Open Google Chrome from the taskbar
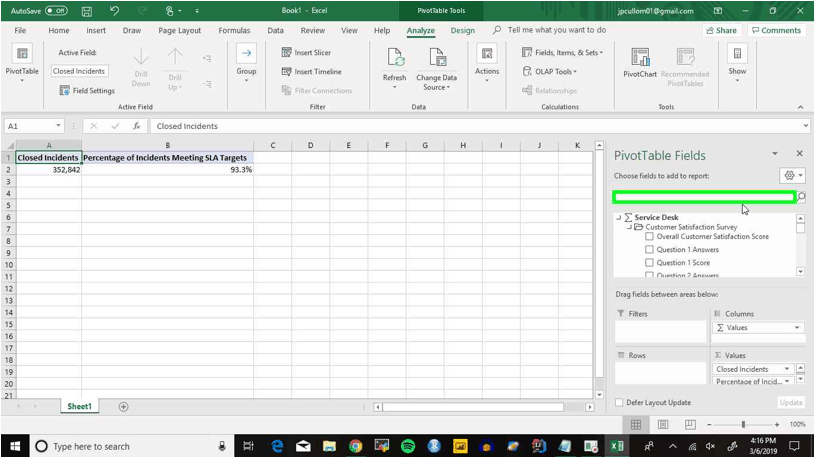 point(356,446)
